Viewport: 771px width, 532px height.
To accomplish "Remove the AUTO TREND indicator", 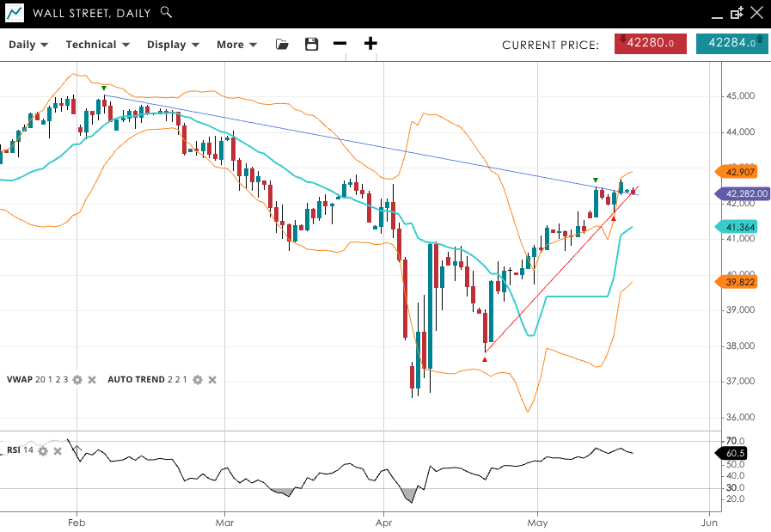I will pyautogui.click(x=212, y=380).
